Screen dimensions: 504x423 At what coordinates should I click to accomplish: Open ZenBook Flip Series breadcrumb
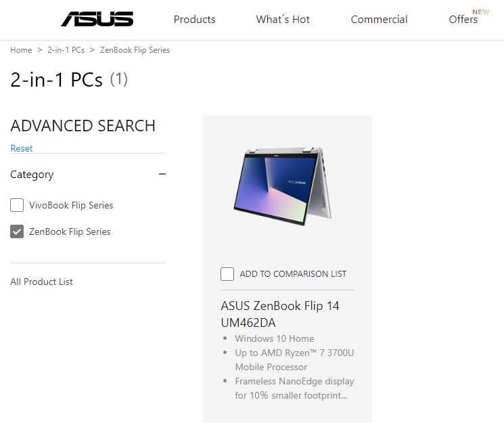(x=135, y=50)
